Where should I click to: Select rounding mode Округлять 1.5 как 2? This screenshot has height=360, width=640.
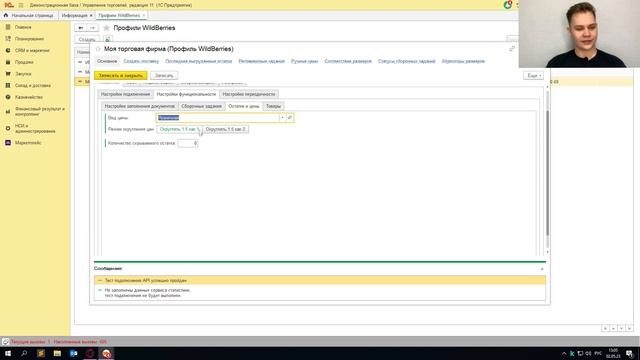coord(226,129)
